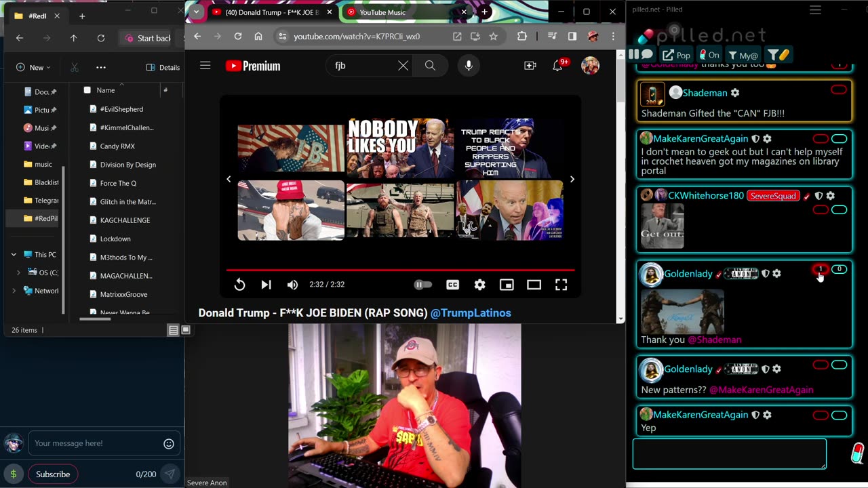Expand the New dropdown in Explorer
Image resolution: width=868 pixels, height=488 pixels.
[33, 67]
